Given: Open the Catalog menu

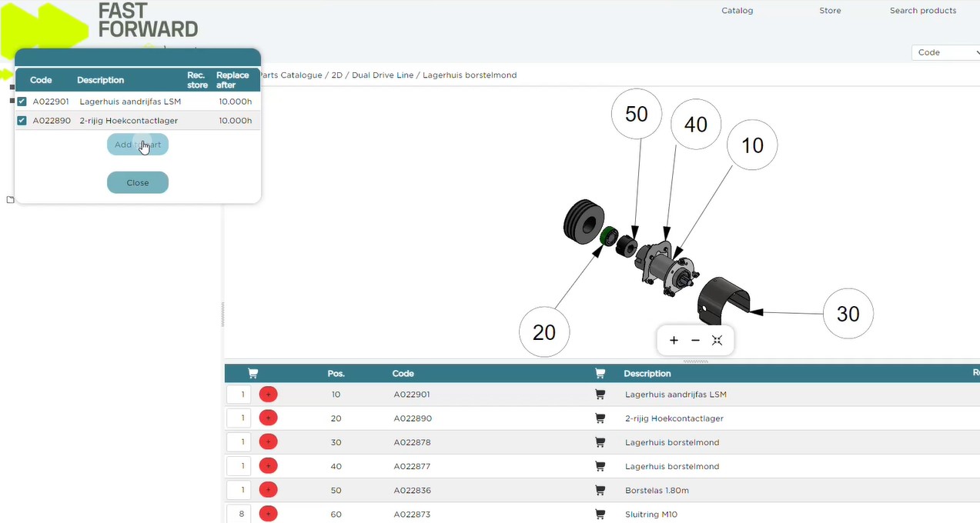Looking at the screenshot, I should pos(737,11).
